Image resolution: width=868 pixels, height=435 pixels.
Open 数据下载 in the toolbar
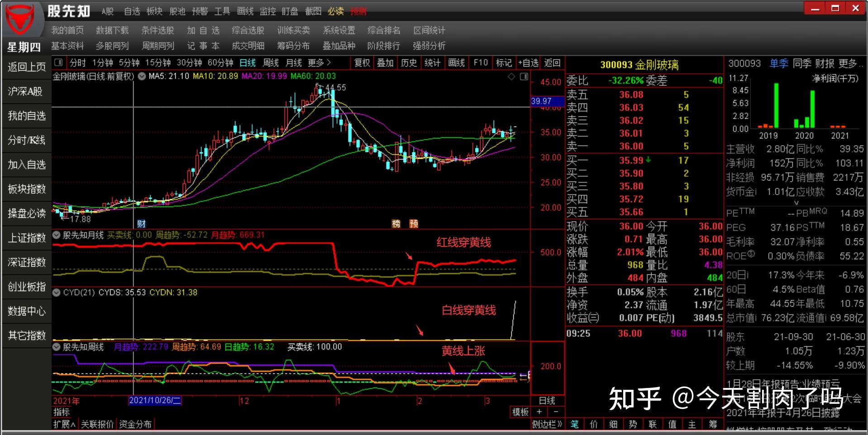112,30
